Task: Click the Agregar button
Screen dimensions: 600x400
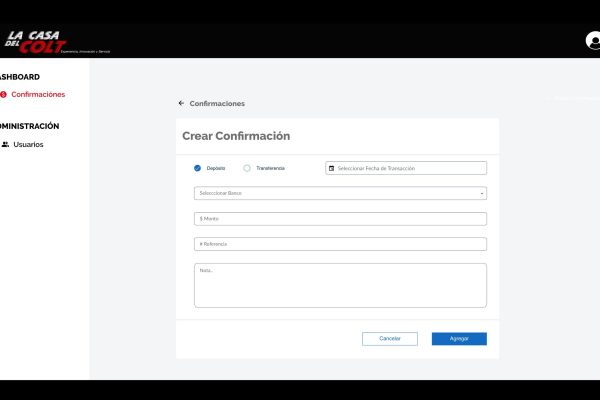Action: (x=459, y=339)
